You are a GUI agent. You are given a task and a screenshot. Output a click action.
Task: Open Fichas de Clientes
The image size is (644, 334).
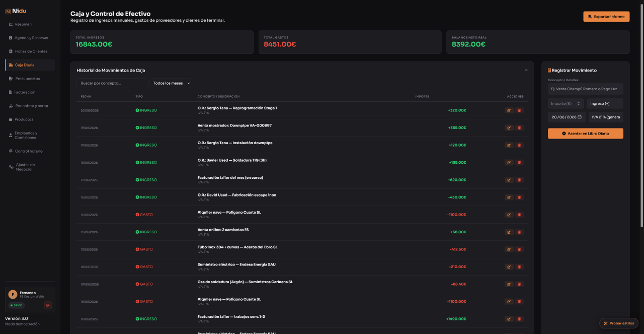(31, 51)
